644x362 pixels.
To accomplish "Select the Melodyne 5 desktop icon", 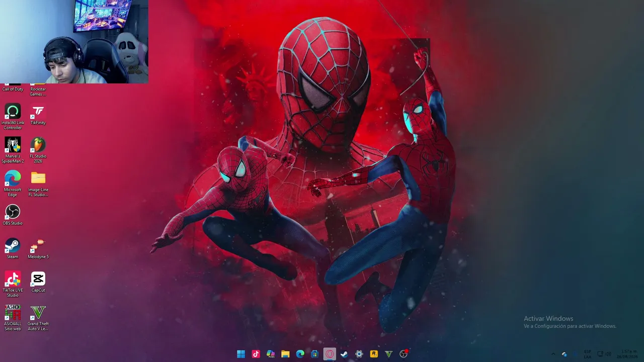I will pyautogui.click(x=38, y=248).
